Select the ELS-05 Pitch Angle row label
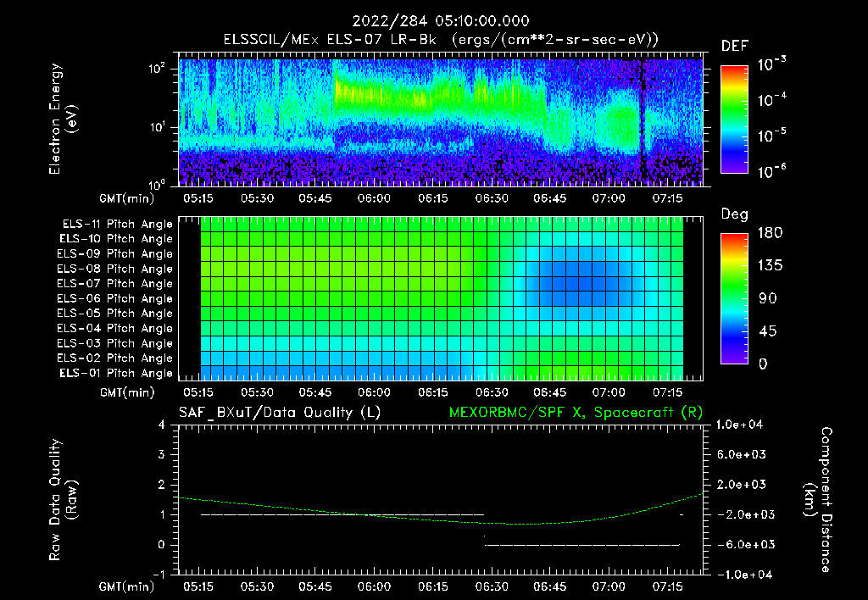 (x=115, y=314)
